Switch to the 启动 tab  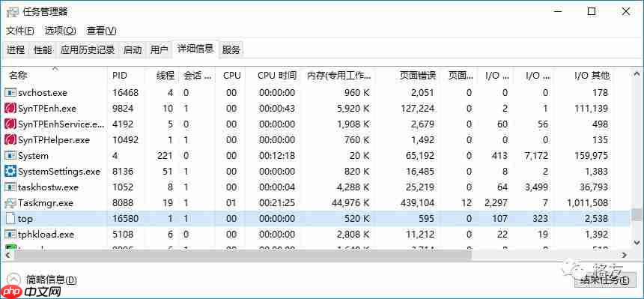[133, 50]
